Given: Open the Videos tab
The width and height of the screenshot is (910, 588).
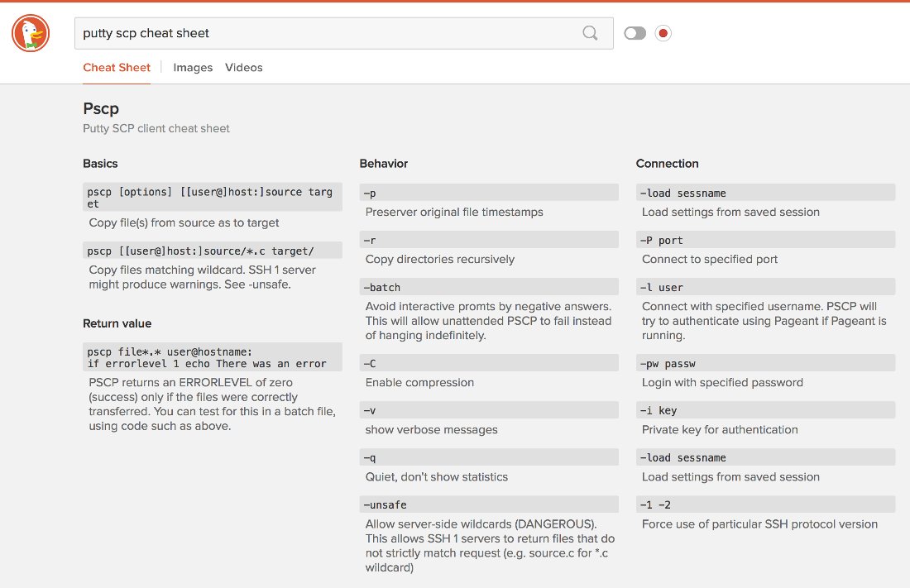Looking at the screenshot, I should [244, 67].
